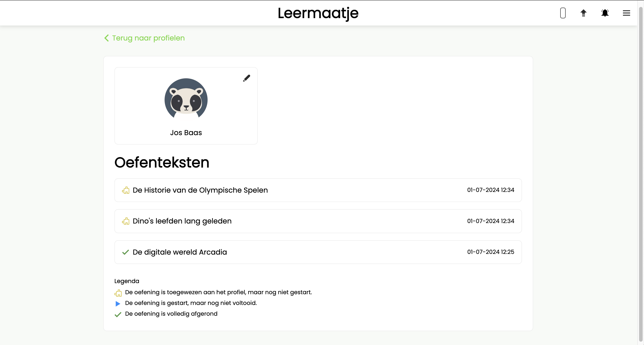Image resolution: width=644 pixels, height=345 pixels.
Task: Go back via Terug naar profielen
Action: [x=148, y=38]
